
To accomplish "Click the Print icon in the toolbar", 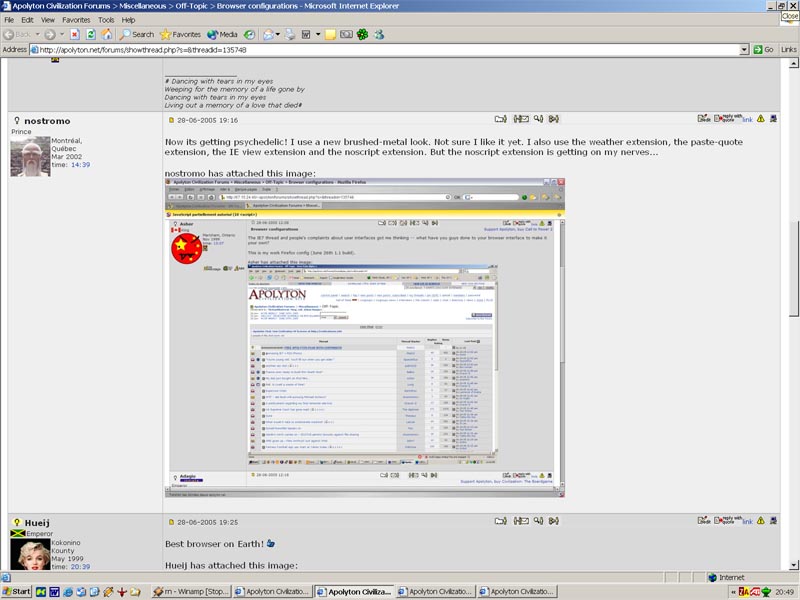I will (290, 34).
